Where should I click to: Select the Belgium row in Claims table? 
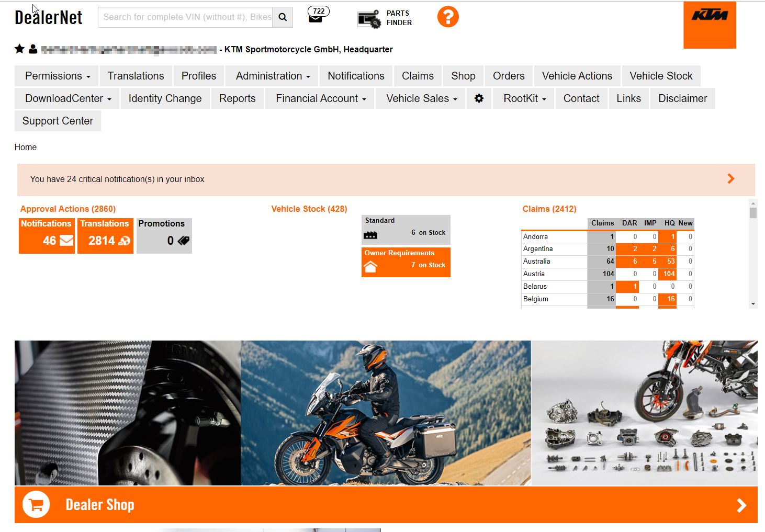(x=607, y=299)
